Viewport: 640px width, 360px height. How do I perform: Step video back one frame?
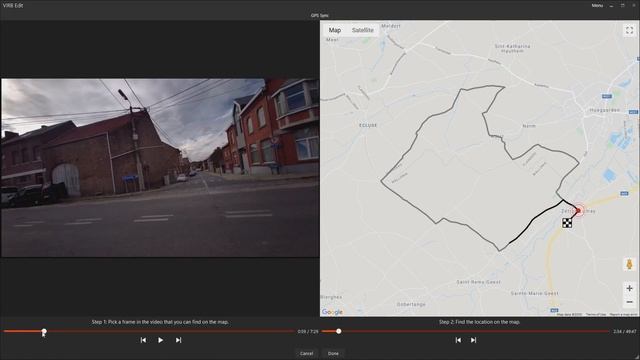pos(143,340)
